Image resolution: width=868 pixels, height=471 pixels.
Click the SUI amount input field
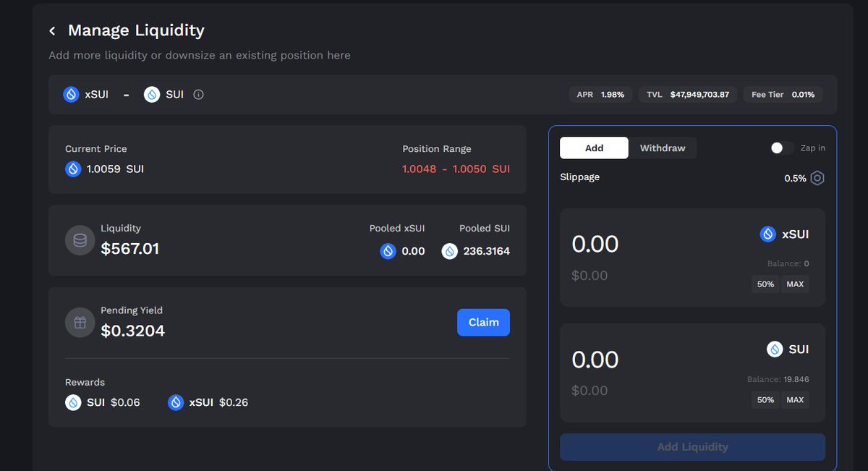[x=595, y=360]
